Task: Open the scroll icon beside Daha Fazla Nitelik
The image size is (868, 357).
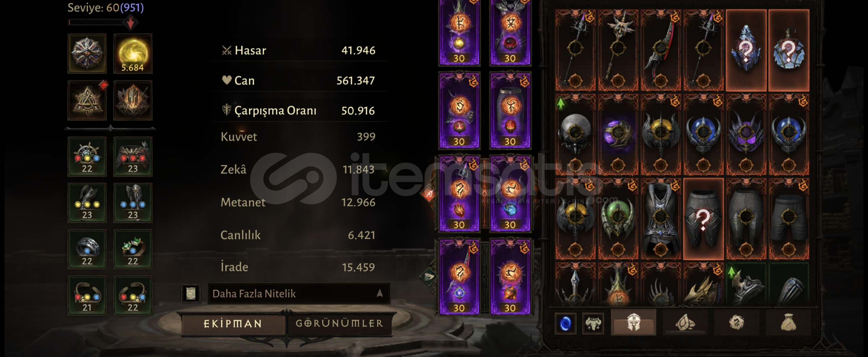Action: tap(191, 293)
